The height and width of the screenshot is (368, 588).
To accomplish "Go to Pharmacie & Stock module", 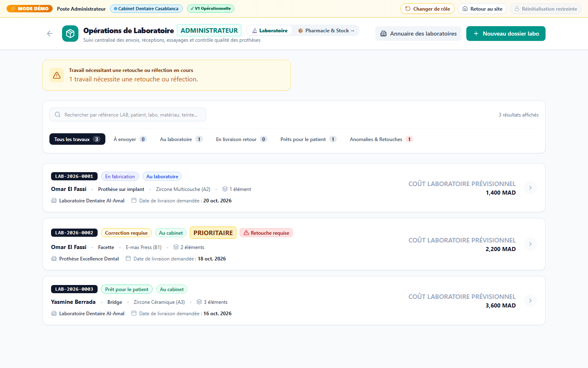I will click(x=326, y=31).
